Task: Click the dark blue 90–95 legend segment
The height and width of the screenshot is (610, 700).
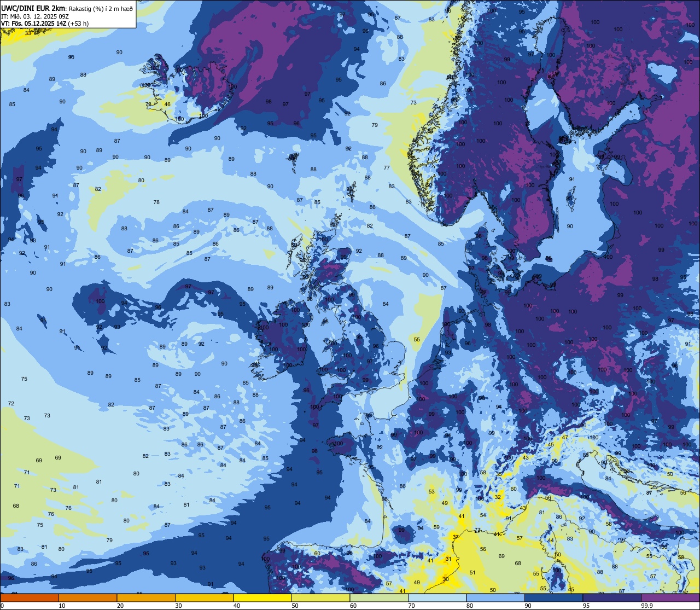Action: point(553,597)
